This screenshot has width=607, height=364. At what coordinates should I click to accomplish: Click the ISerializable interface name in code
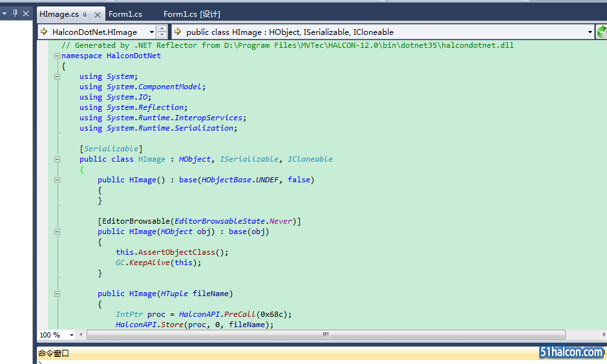point(250,159)
